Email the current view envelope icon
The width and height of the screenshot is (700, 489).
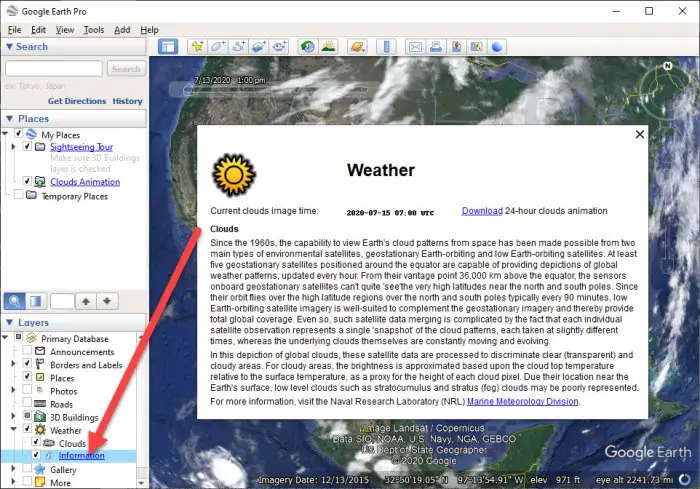click(415, 46)
